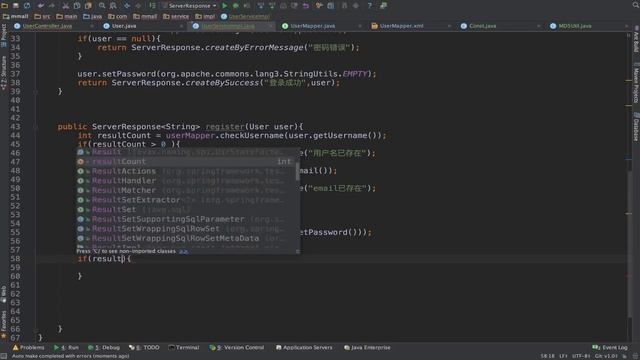Cut selection with the scissors icon
The height and width of the screenshot is (360, 640).
tap(66, 6)
